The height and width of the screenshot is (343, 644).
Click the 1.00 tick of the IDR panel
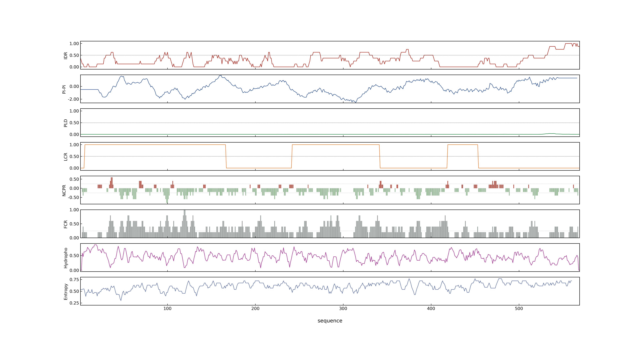click(x=74, y=44)
